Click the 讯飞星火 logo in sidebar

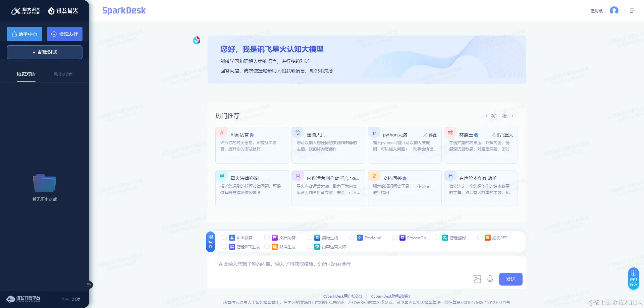coord(63,11)
